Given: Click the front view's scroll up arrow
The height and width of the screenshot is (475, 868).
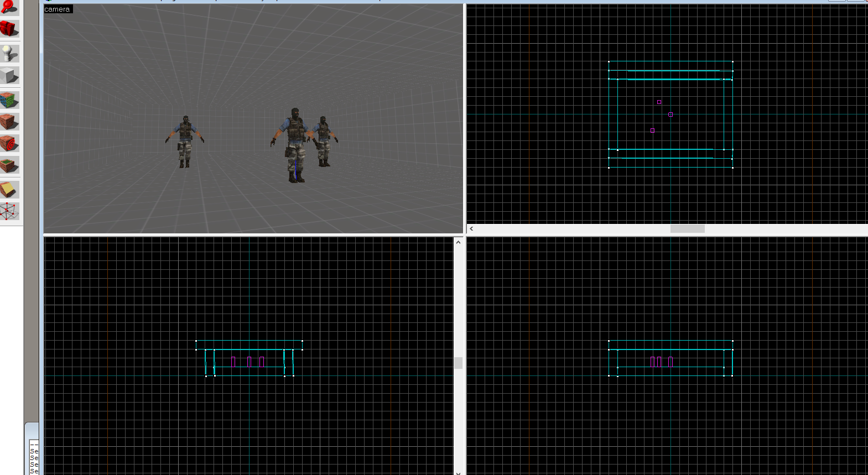Looking at the screenshot, I should [x=458, y=242].
